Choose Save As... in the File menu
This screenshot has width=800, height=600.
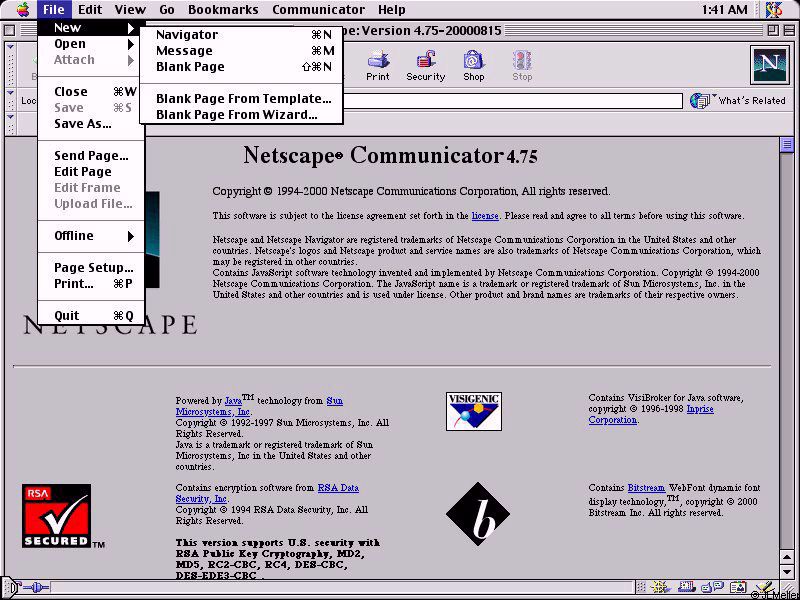click(91, 123)
